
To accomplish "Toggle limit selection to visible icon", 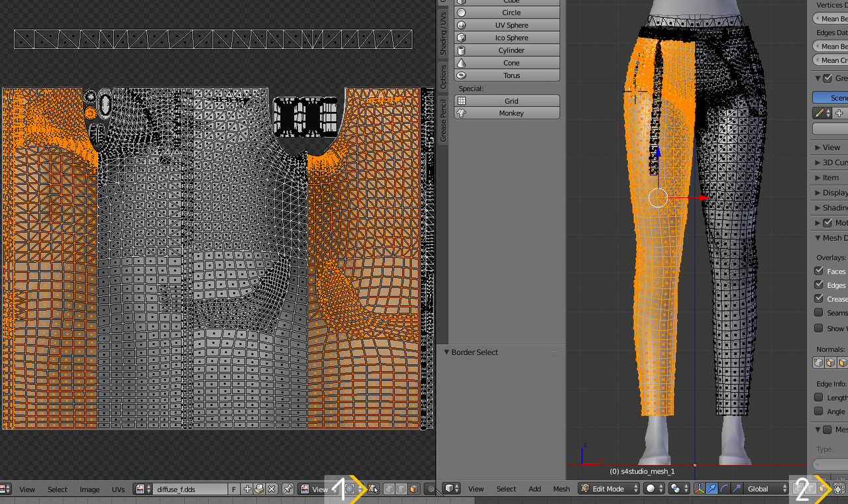I will coord(838,489).
